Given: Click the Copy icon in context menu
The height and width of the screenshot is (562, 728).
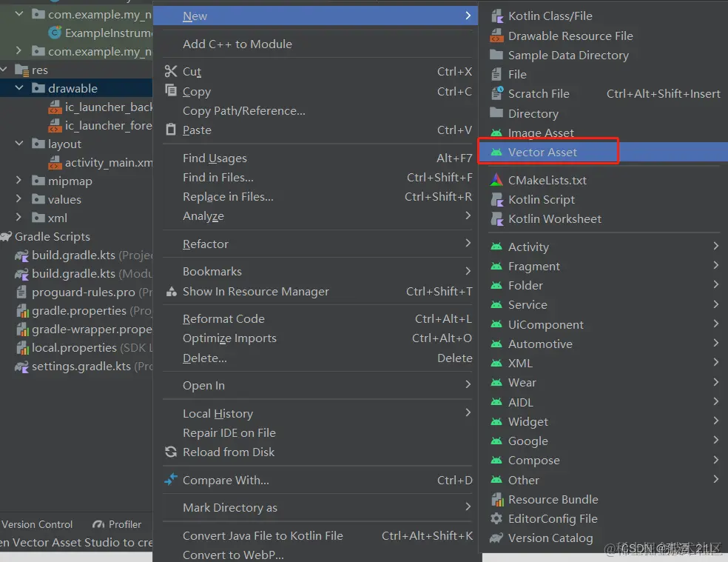Looking at the screenshot, I should click(171, 90).
